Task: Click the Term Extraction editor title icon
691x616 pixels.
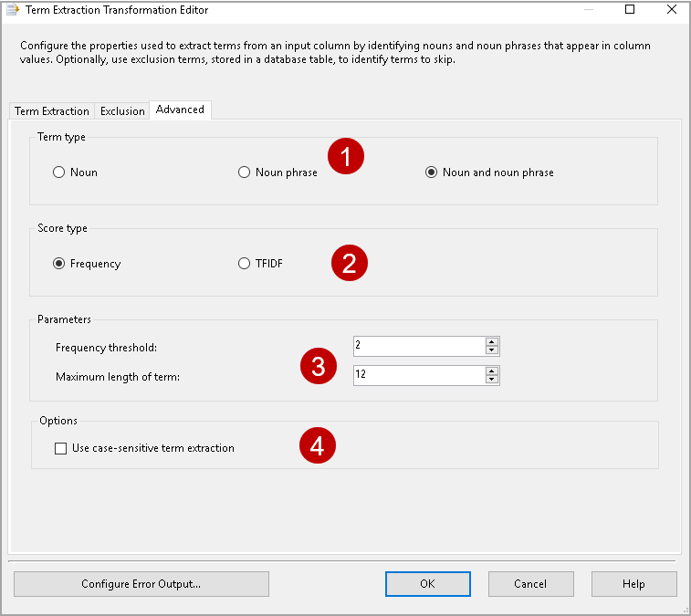Action: click(x=13, y=10)
